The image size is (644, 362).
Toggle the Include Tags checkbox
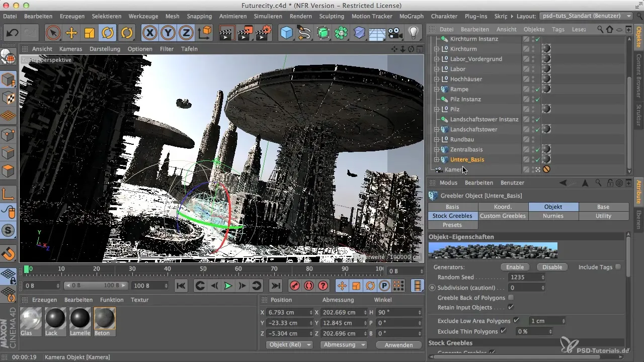tap(618, 267)
